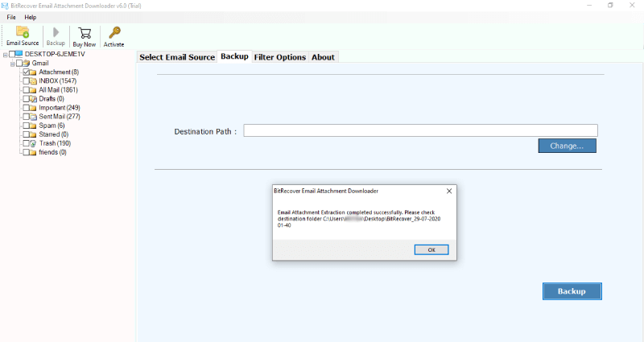This screenshot has height=342, width=644.
Task: Check the INBOX (1547) checkbox
Action: [26, 81]
